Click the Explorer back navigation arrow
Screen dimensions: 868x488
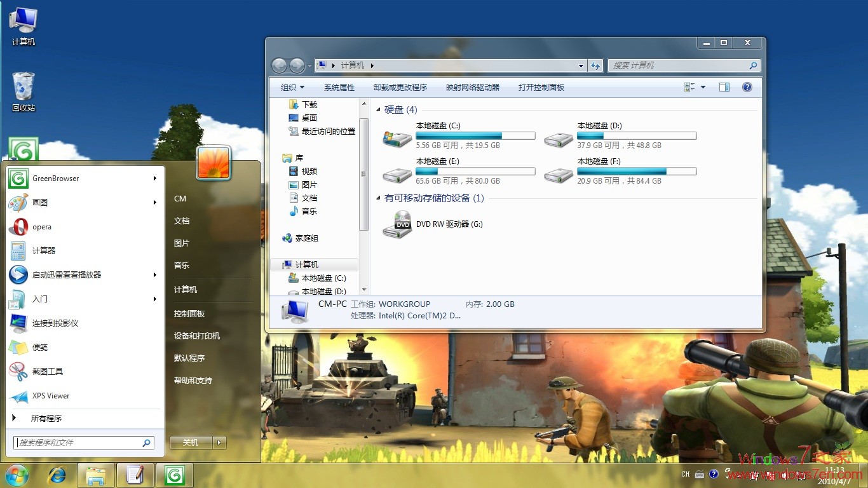click(x=279, y=65)
